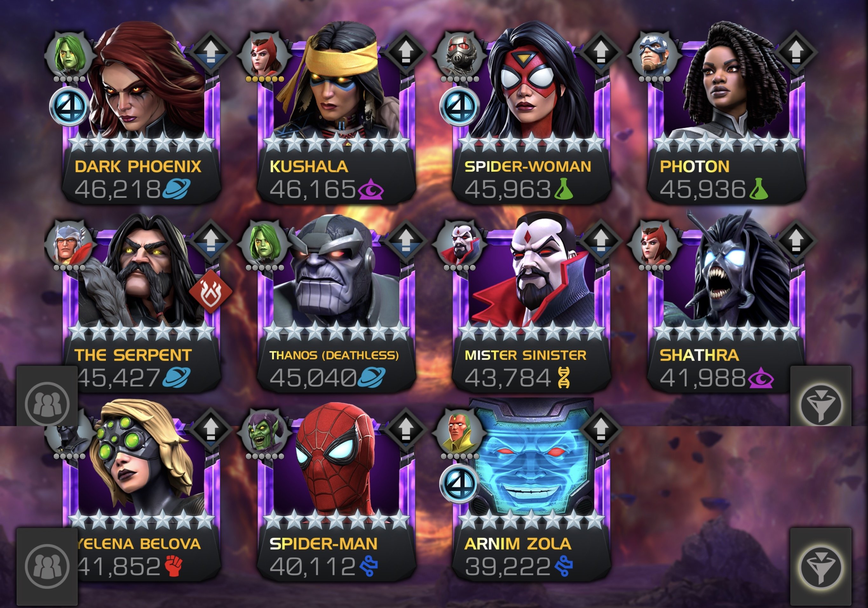868x608 pixels.
Task: Open the upper filter funnel beside Shathra
Action: [821, 403]
